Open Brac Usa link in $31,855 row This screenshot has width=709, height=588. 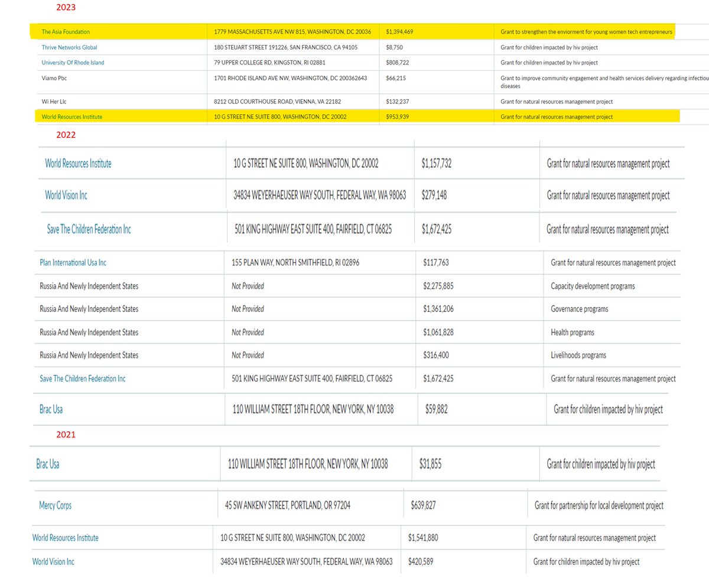47,464
